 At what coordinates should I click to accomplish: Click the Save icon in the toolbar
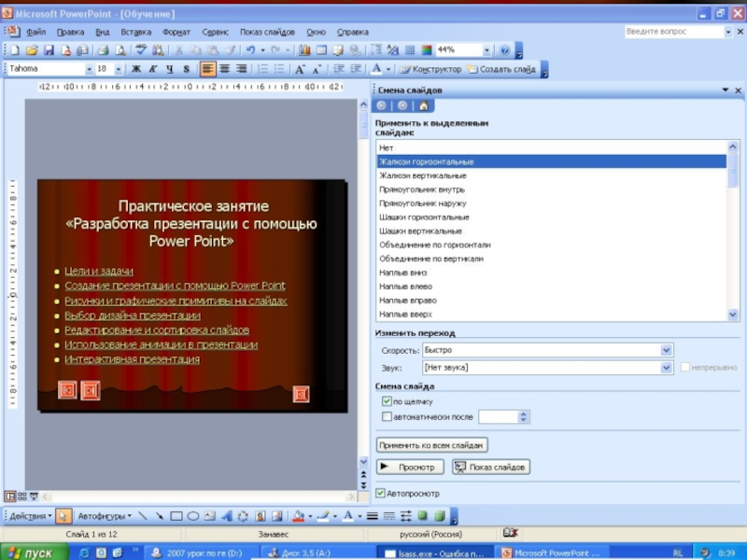pos(49,50)
